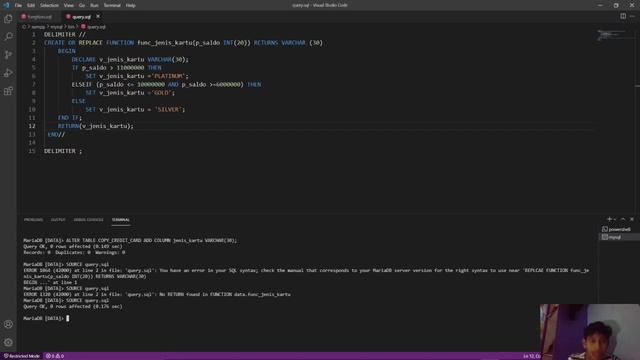Open the Run menu
Screen dimensions: 640x360
pos(94,5)
